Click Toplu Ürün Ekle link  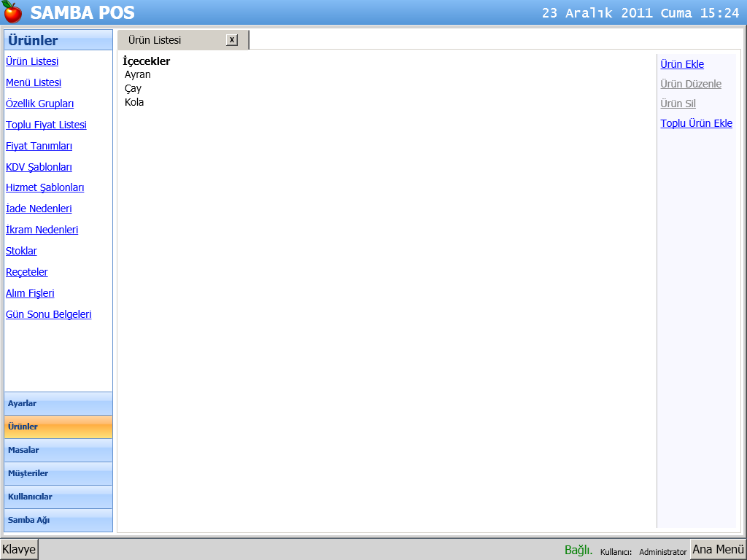click(x=696, y=123)
